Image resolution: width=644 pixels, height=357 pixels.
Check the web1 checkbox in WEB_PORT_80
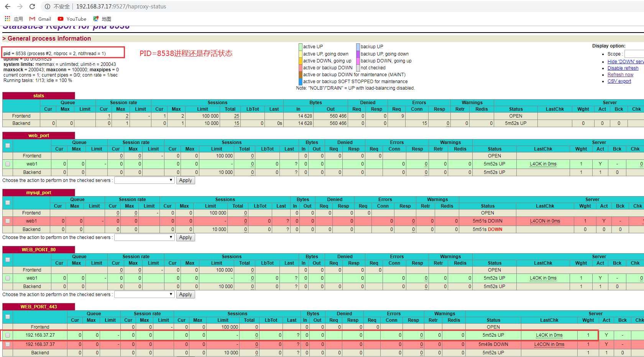tap(8, 278)
